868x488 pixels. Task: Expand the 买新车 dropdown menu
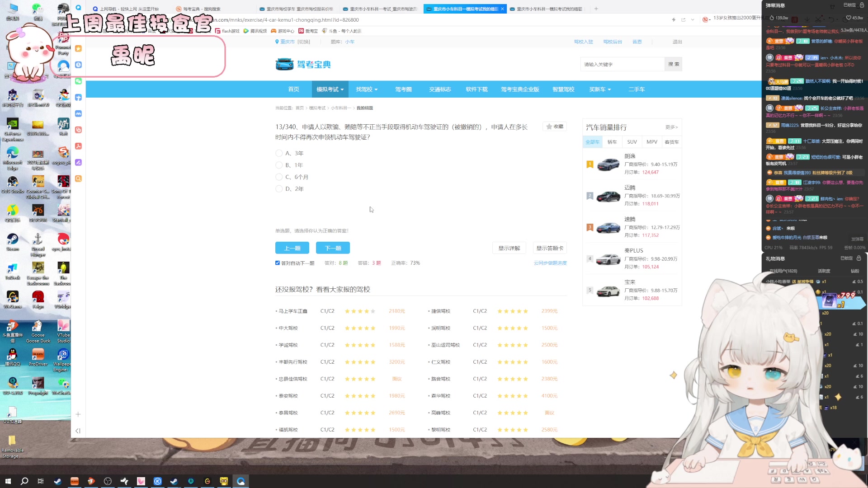click(599, 89)
